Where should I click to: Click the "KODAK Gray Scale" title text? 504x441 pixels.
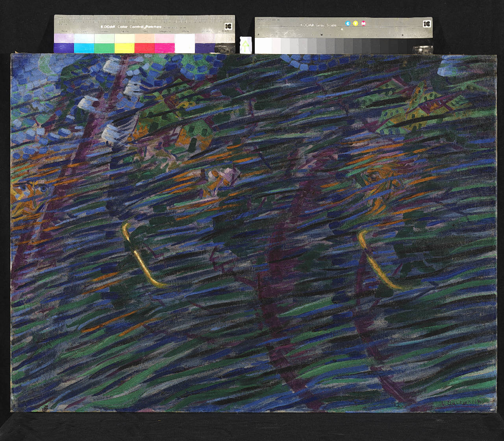tap(318, 25)
